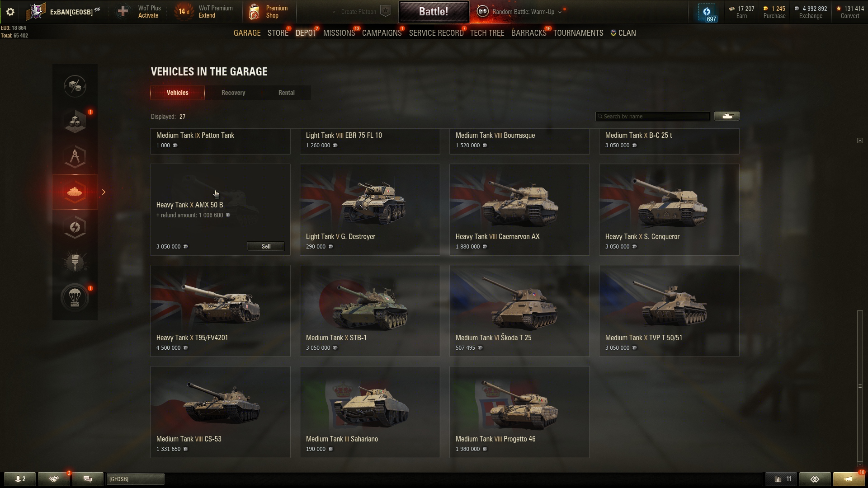Open the settings gear menu

(x=10, y=12)
